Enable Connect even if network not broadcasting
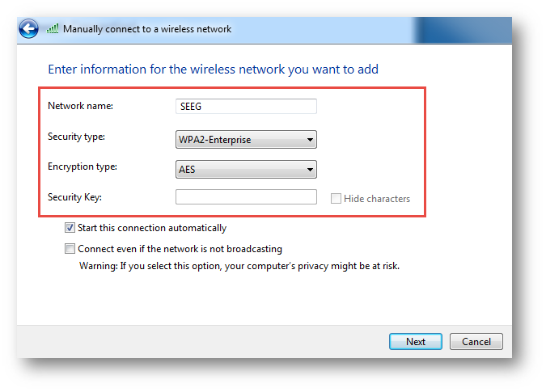The image size is (546, 392). (x=70, y=249)
